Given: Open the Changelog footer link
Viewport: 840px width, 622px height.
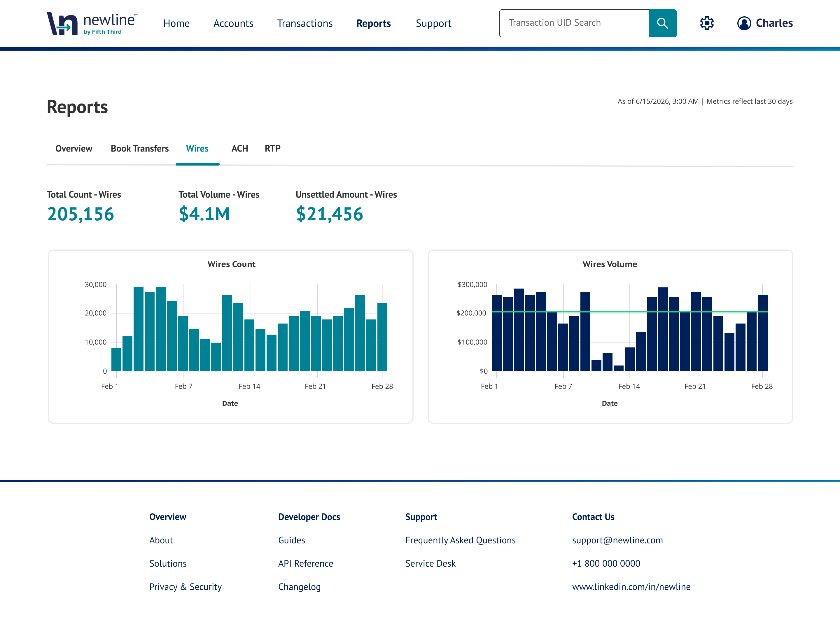Looking at the screenshot, I should click(x=300, y=587).
